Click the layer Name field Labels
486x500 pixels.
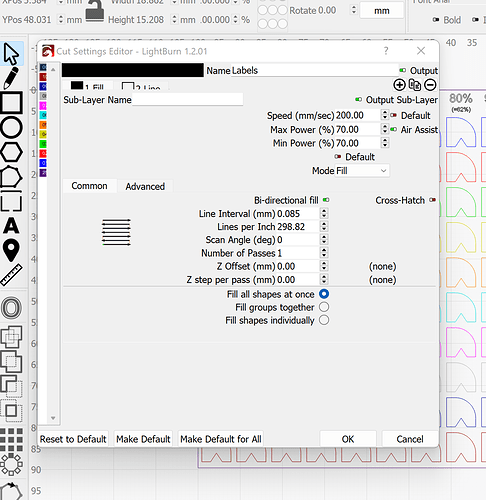(x=314, y=70)
